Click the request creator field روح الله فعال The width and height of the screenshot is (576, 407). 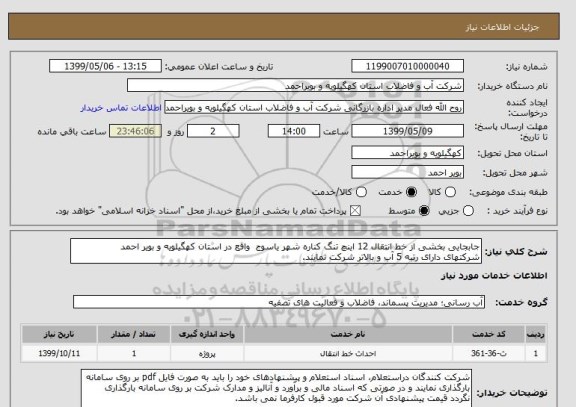314,108
